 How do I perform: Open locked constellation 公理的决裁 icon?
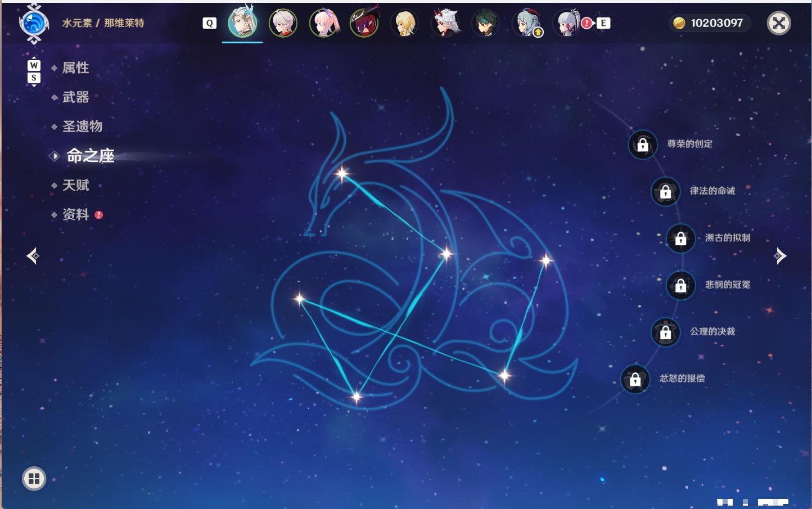[666, 332]
